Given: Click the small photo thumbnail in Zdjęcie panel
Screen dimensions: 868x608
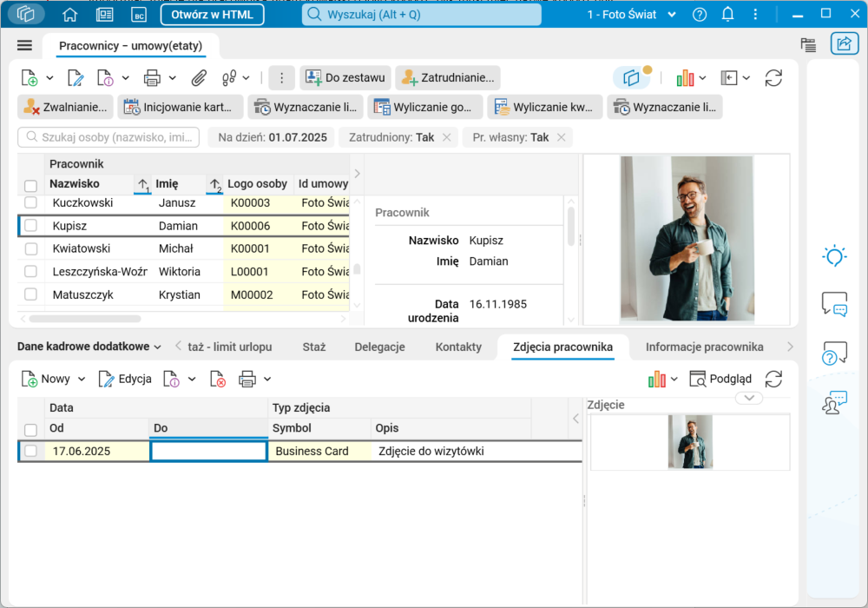Looking at the screenshot, I should (690, 441).
